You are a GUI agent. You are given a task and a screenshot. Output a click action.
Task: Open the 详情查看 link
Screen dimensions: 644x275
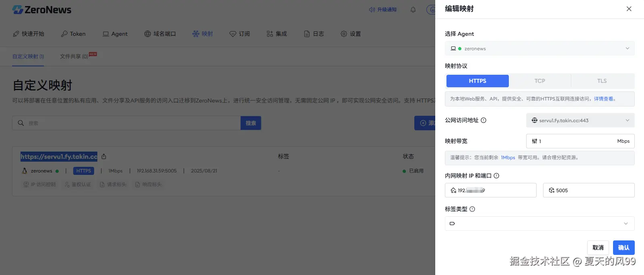click(x=603, y=99)
